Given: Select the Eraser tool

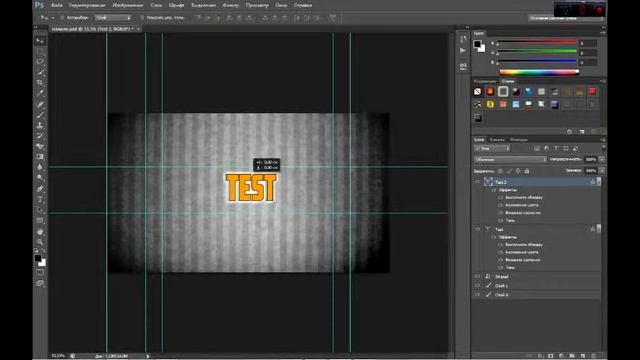Looking at the screenshot, I should click(x=40, y=146).
